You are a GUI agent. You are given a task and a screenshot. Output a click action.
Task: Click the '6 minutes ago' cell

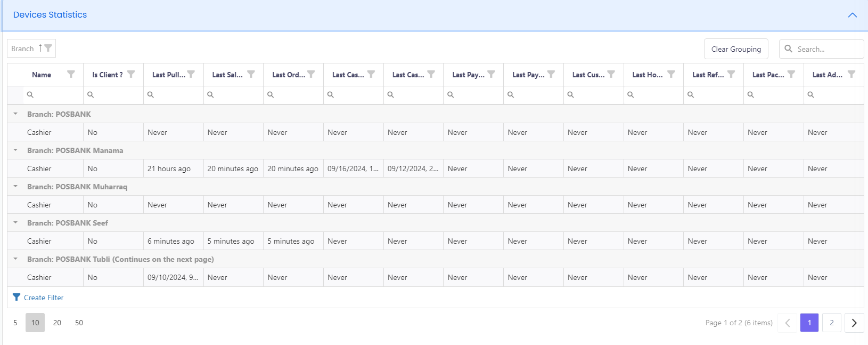click(174, 241)
